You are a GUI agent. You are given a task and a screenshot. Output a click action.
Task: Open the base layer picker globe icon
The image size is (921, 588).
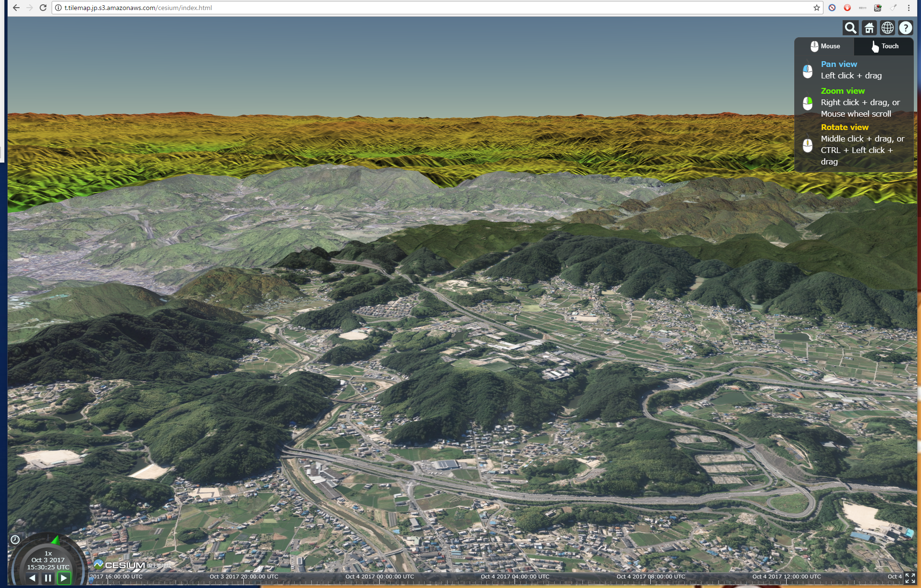click(888, 28)
